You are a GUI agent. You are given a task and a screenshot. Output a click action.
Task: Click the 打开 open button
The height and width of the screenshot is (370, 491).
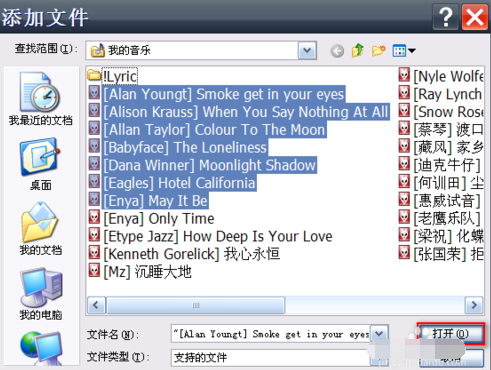click(x=450, y=334)
